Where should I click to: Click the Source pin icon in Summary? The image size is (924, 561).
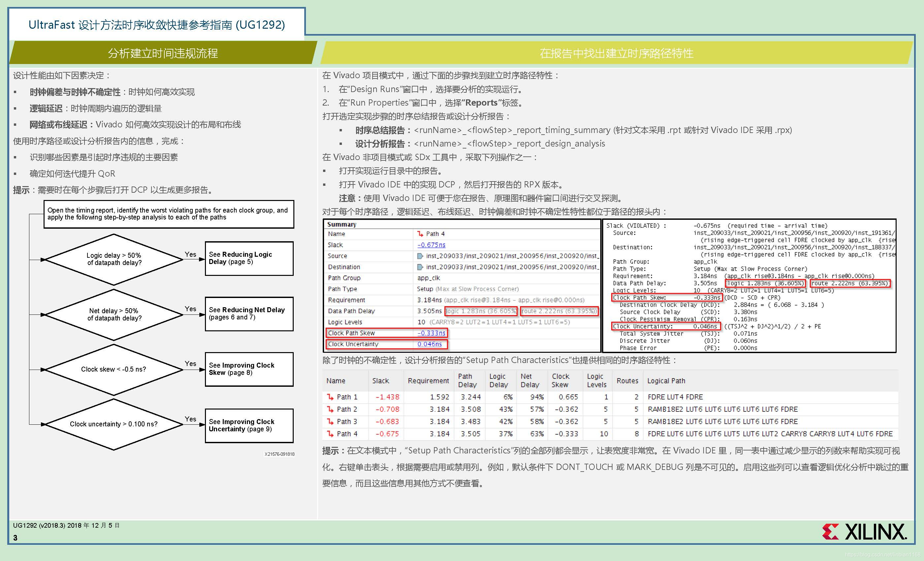[420, 256]
